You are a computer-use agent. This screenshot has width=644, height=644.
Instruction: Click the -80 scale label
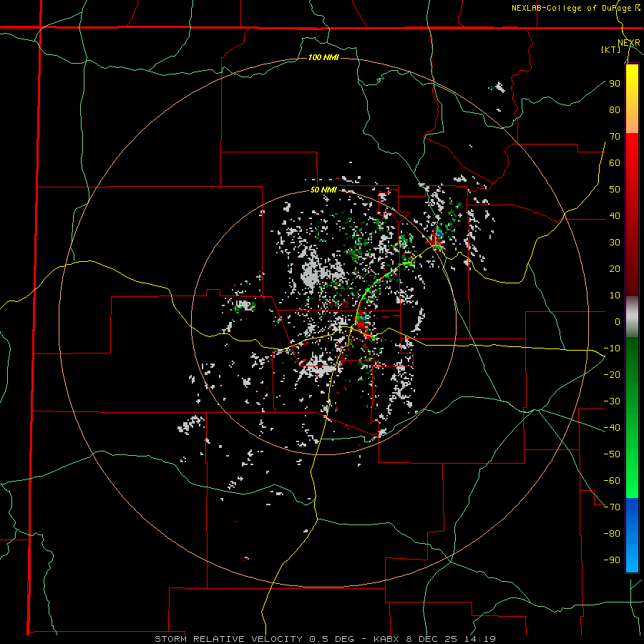[x=612, y=534]
